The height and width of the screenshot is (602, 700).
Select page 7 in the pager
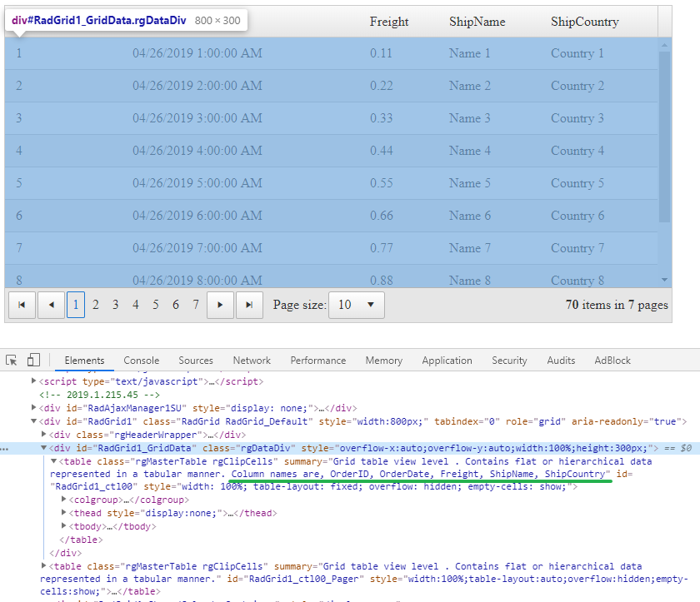[196, 306]
